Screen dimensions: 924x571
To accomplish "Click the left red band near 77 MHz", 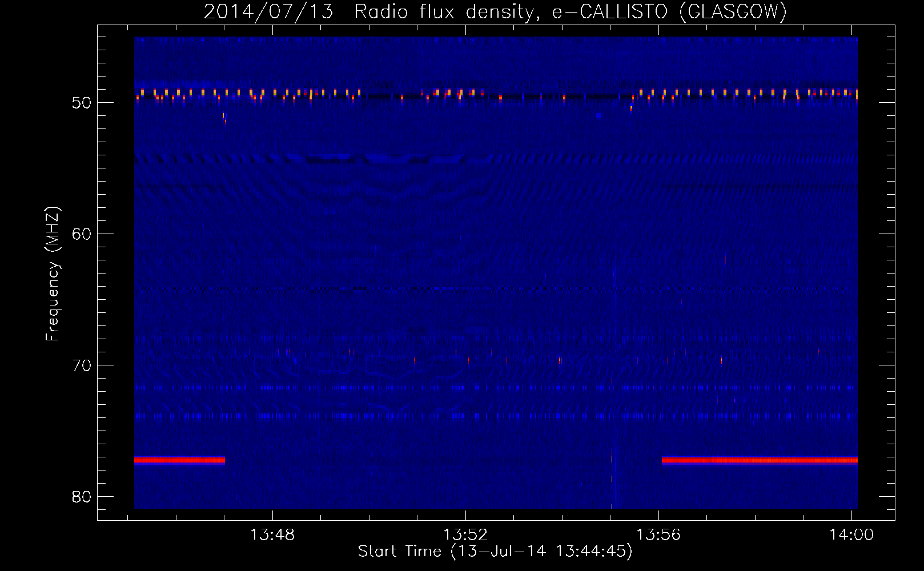I will coord(179,460).
